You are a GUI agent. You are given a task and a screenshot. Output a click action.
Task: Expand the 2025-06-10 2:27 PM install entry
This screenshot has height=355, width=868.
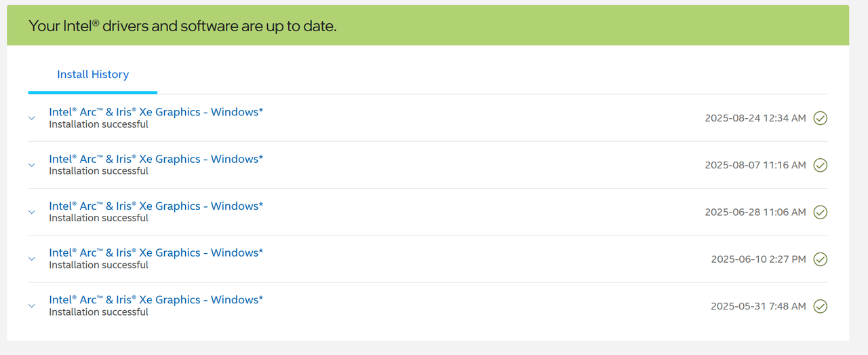point(32,259)
